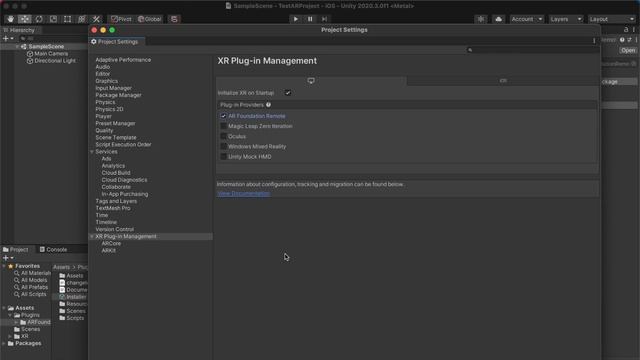640x360 pixels.
Task: Open Tags and Layers settings
Action: 116,201
